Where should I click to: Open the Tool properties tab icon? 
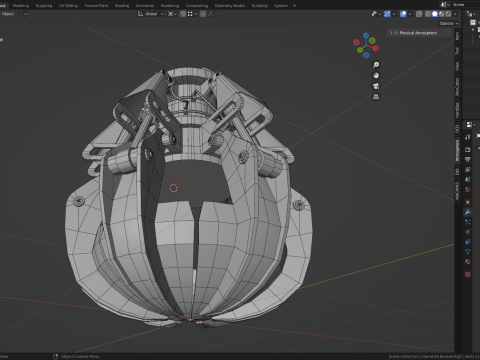point(468,137)
